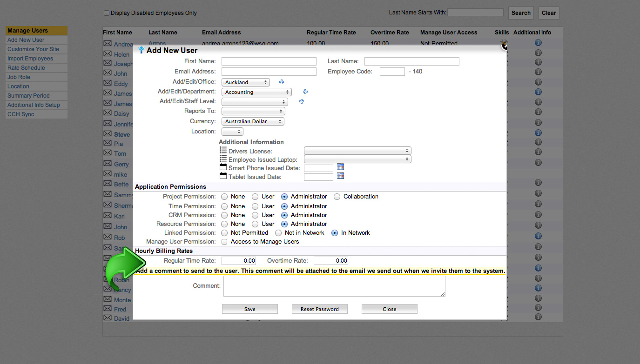The width and height of the screenshot is (640, 364).
Task: Click the Comment text area
Action: 334,286
